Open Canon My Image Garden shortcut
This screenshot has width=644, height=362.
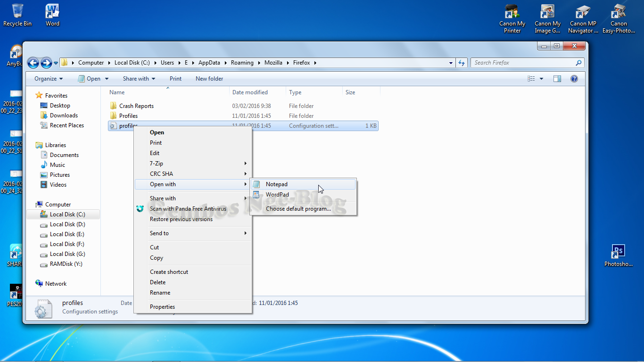[x=547, y=19]
